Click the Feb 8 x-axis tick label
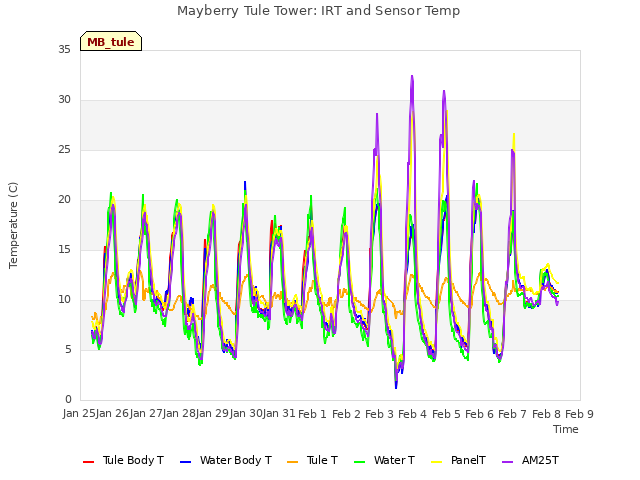This screenshot has height=480, width=640. point(546,414)
